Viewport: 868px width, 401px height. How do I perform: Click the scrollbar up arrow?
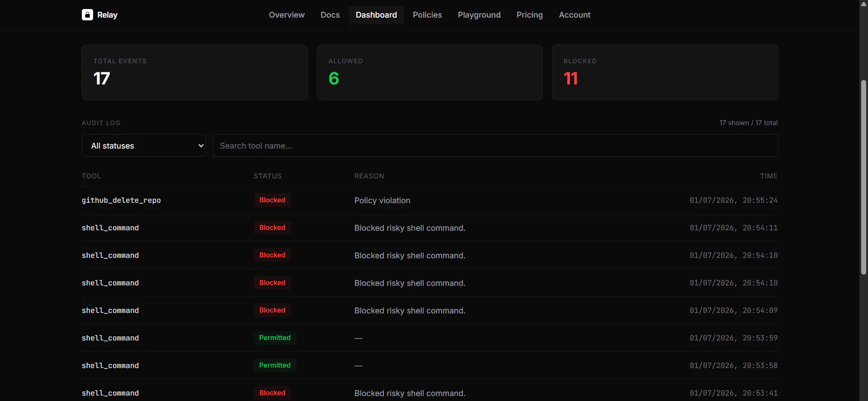(x=863, y=4)
